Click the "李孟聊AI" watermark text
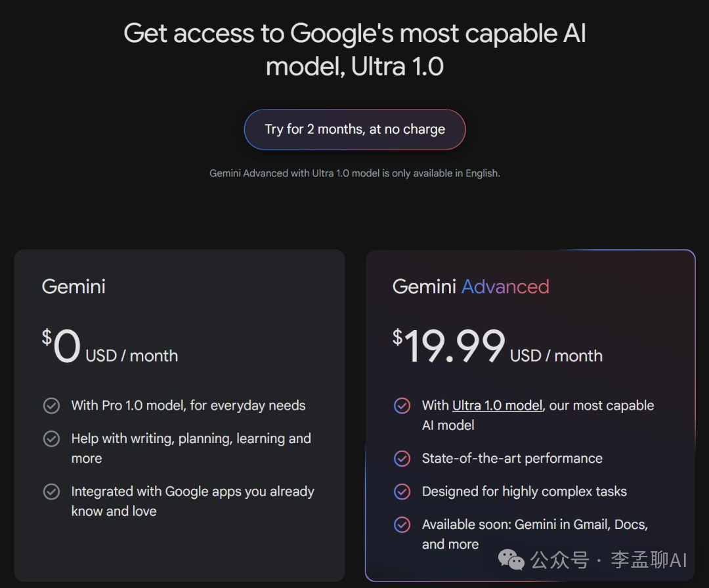This screenshot has height=588, width=709. pyautogui.click(x=649, y=560)
